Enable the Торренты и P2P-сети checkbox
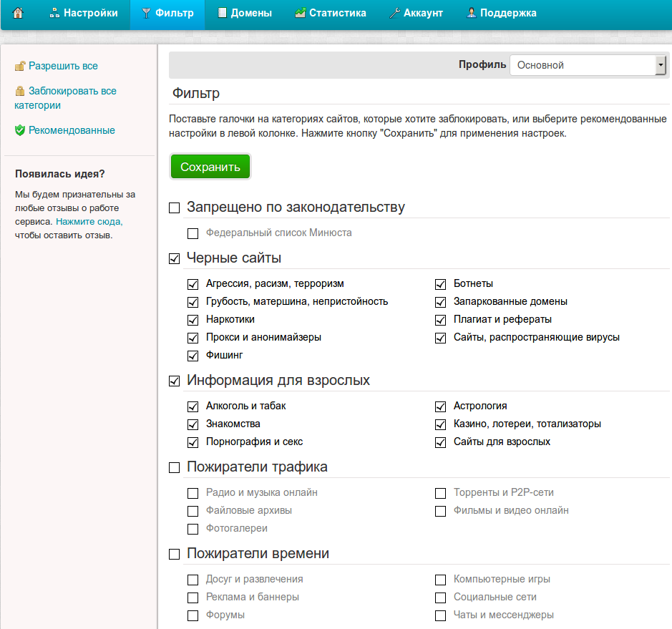Viewport: 672px width, 629px height. (x=441, y=493)
